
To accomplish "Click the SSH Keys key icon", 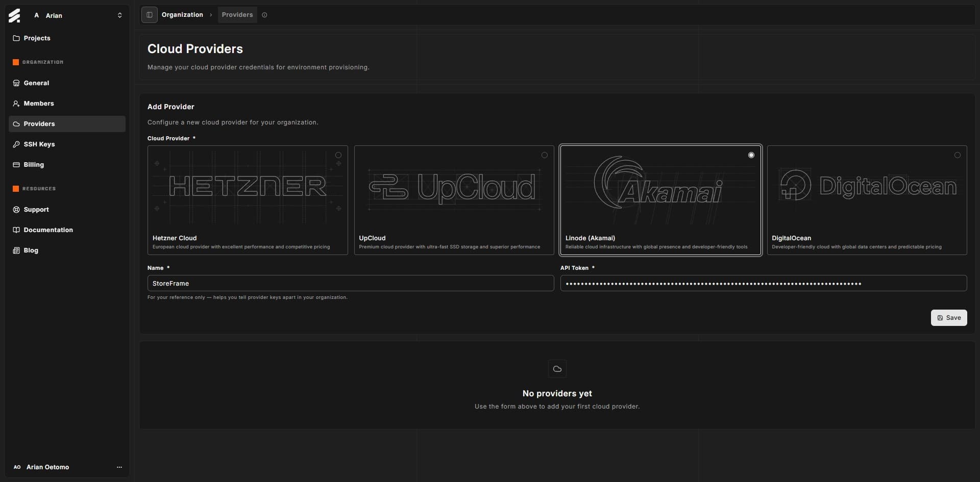I will tap(16, 144).
